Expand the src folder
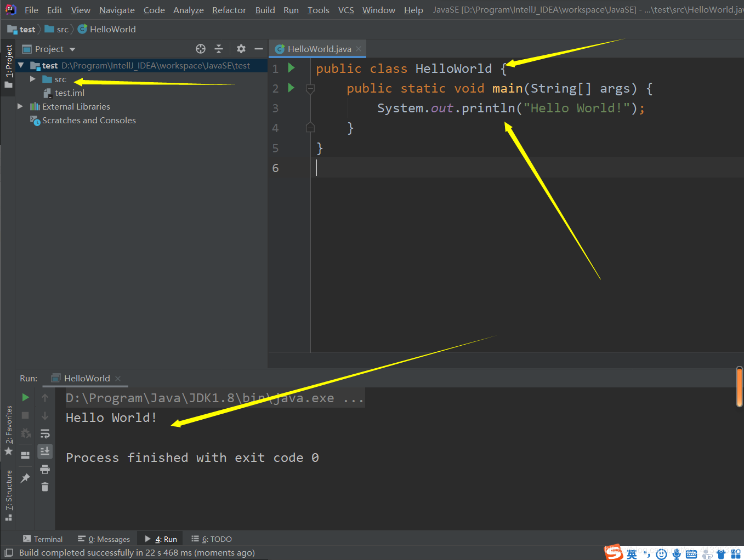The height and width of the screenshot is (560, 744). pos(33,79)
